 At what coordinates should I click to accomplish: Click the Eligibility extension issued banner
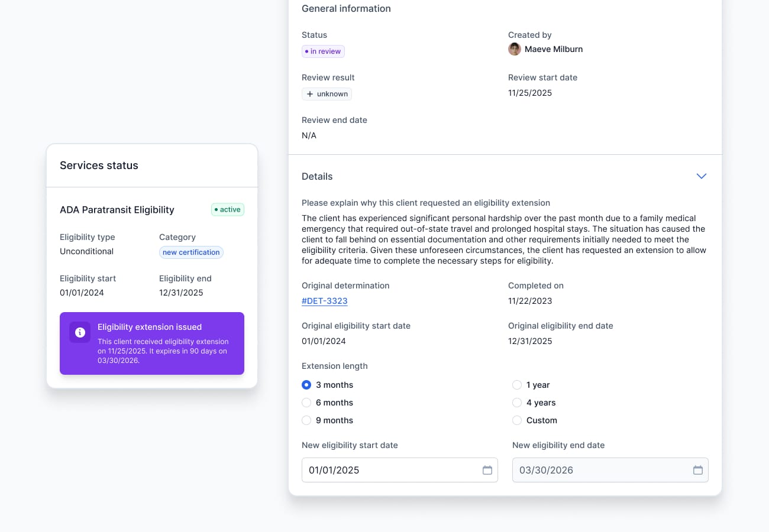(152, 343)
